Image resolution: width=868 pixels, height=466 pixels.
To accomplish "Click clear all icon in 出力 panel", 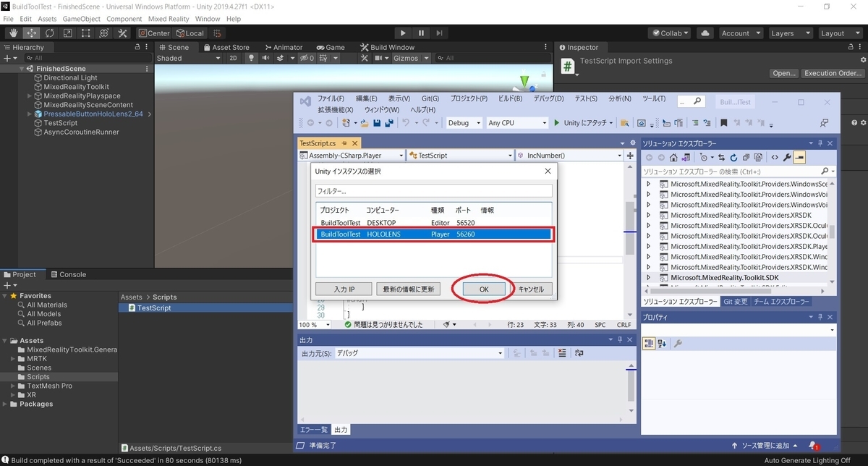I will (563, 353).
